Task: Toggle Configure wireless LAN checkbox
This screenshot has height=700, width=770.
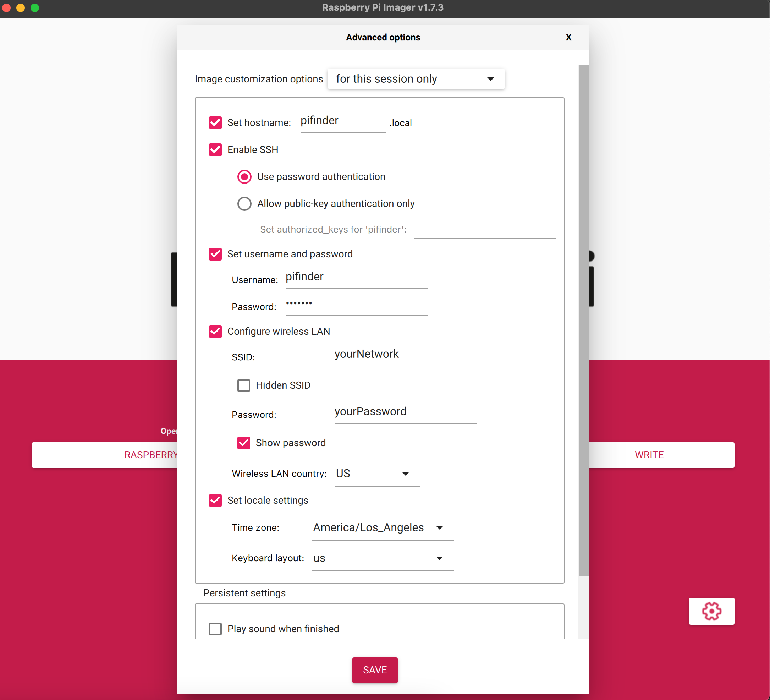Action: (x=215, y=331)
